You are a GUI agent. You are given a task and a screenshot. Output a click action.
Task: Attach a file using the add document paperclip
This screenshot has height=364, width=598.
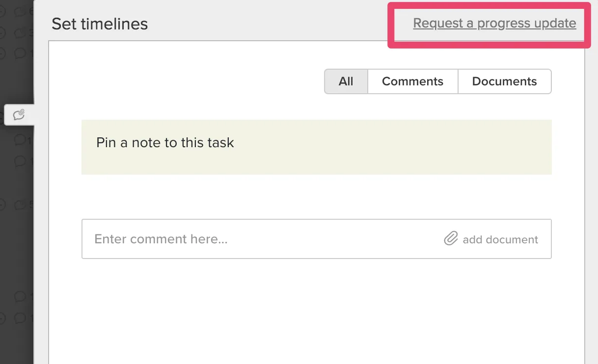click(451, 239)
